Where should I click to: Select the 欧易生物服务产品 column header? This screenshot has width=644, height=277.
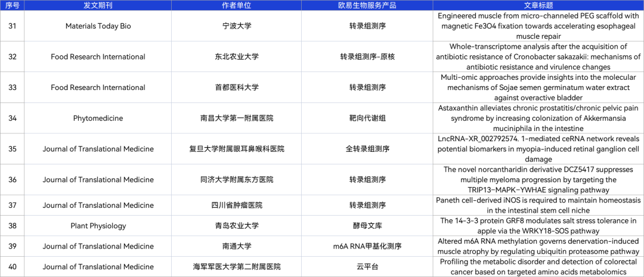click(x=367, y=5)
